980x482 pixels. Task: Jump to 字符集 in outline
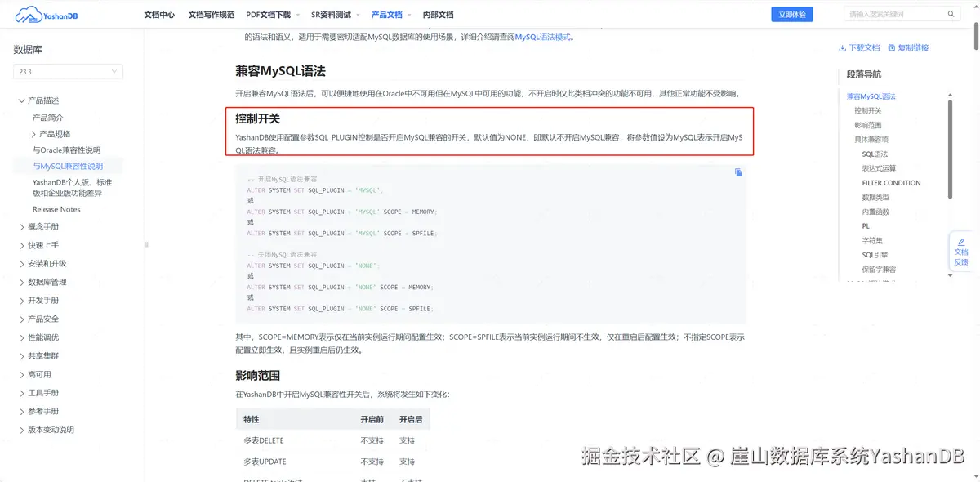pyautogui.click(x=872, y=240)
